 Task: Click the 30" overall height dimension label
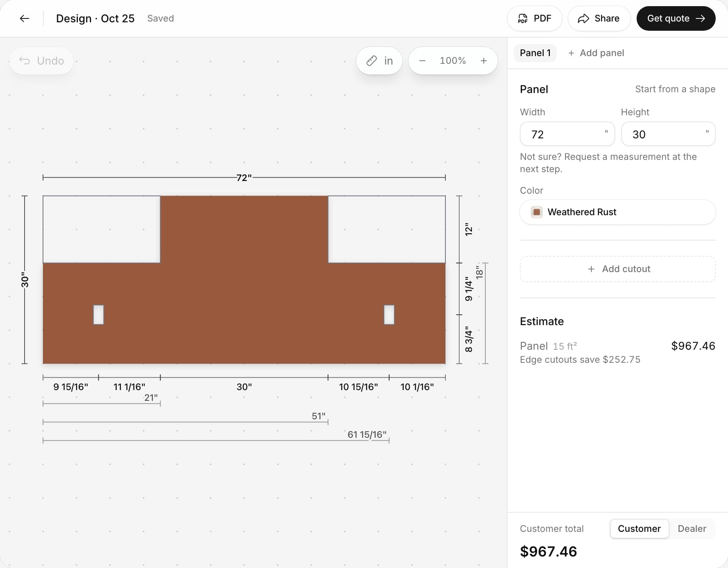click(x=25, y=280)
